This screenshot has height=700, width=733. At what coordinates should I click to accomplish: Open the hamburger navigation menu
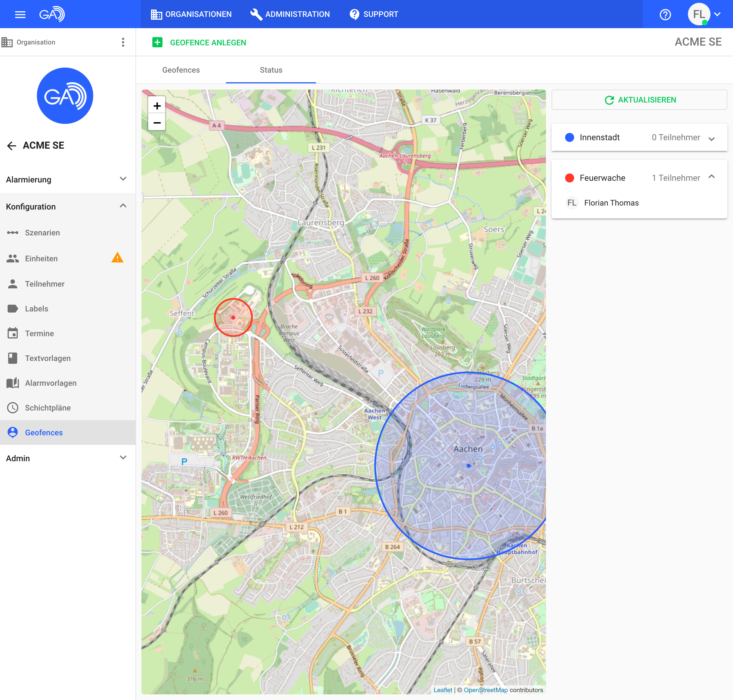point(20,15)
